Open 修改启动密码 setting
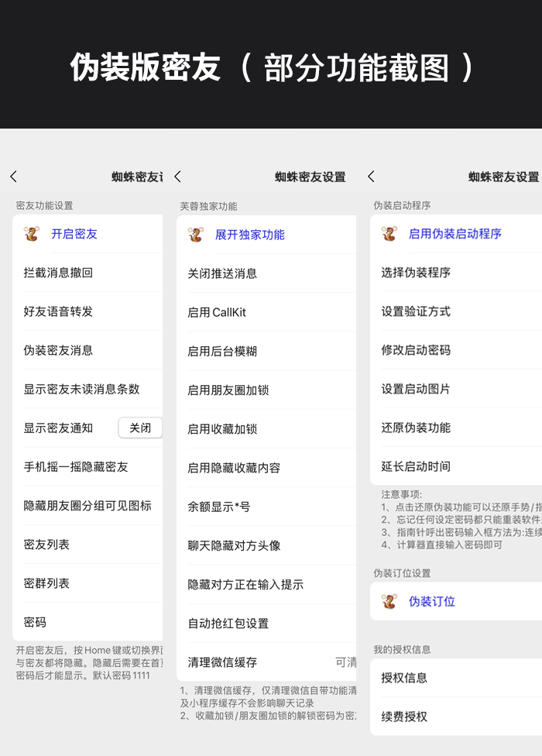The height and width of the screenshot is (756, 542). [416, 350]
